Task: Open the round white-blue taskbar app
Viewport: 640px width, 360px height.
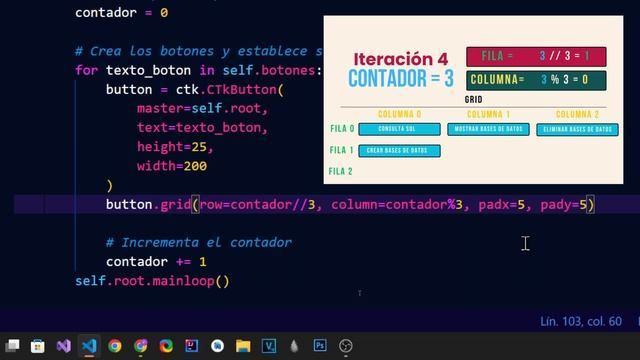Action: 217,346
